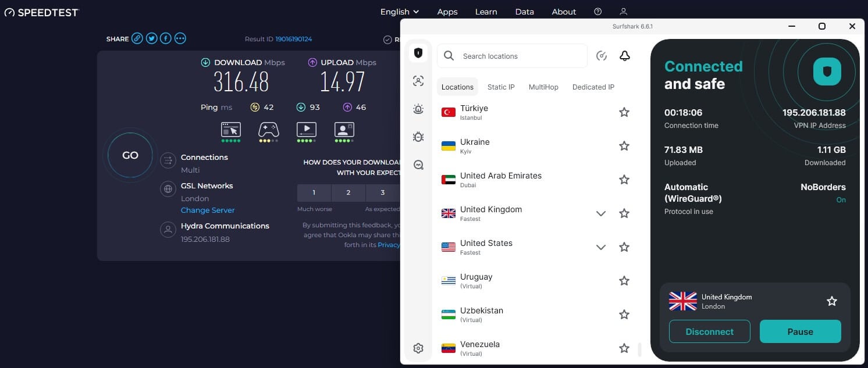Favorite the Ukraine Kyiv server
868x368 pixels.
coord(624,145)
